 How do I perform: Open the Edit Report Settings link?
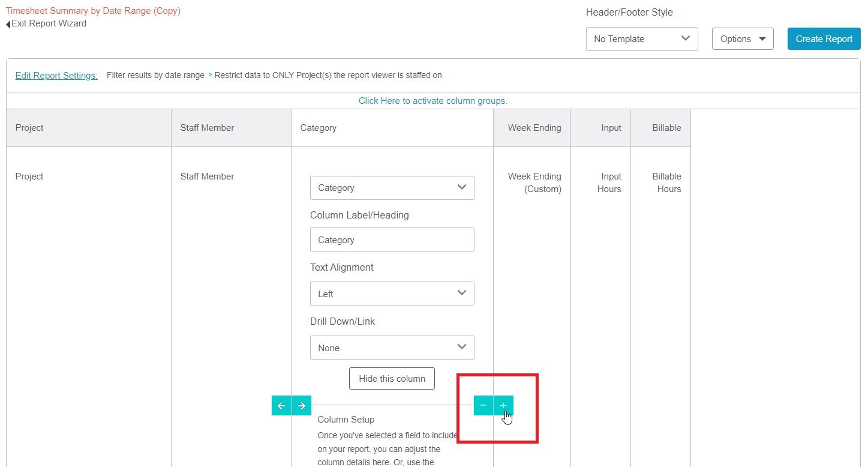click(x=56, y=76)
